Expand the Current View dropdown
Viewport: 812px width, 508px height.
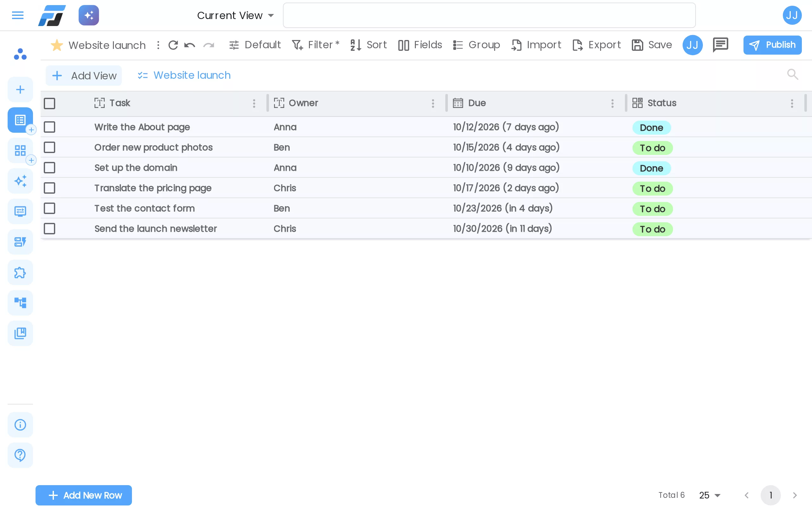point(236,16)
